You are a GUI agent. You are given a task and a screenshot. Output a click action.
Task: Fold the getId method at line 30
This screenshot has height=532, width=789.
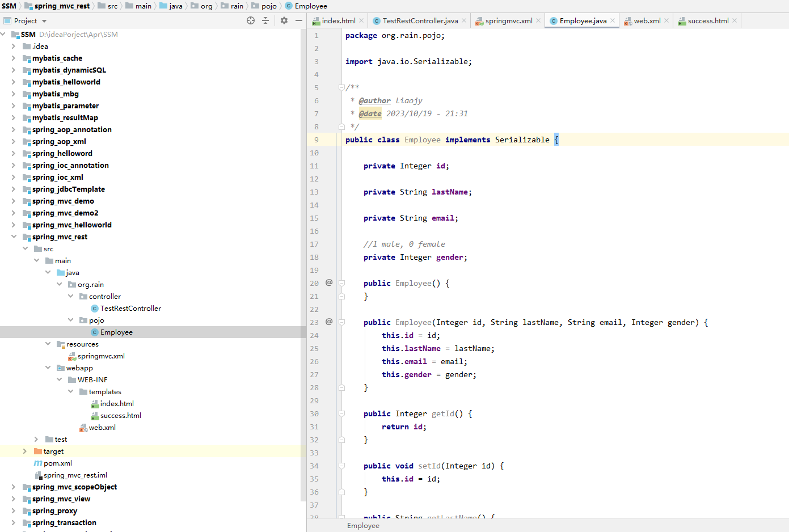click(x=341, y=413)
